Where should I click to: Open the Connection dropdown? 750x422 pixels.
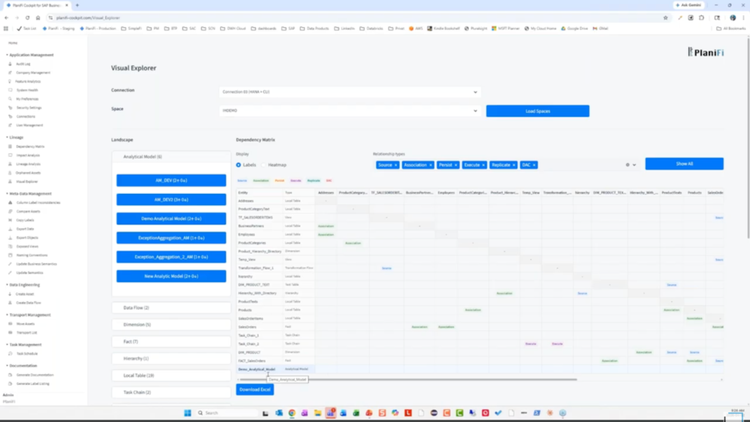350,92
